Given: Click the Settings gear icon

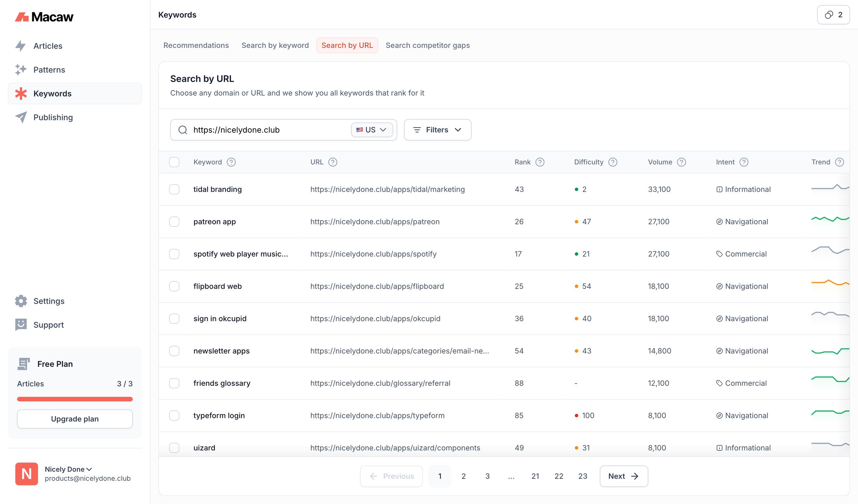Looking at the screenshot, I should pos(21,301).
